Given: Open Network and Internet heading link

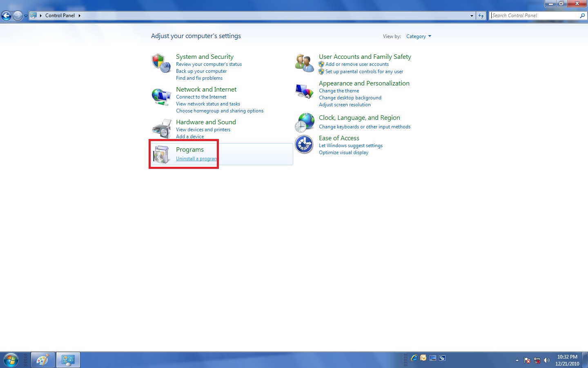Looking at the screenshot, I should coord(206,89).
